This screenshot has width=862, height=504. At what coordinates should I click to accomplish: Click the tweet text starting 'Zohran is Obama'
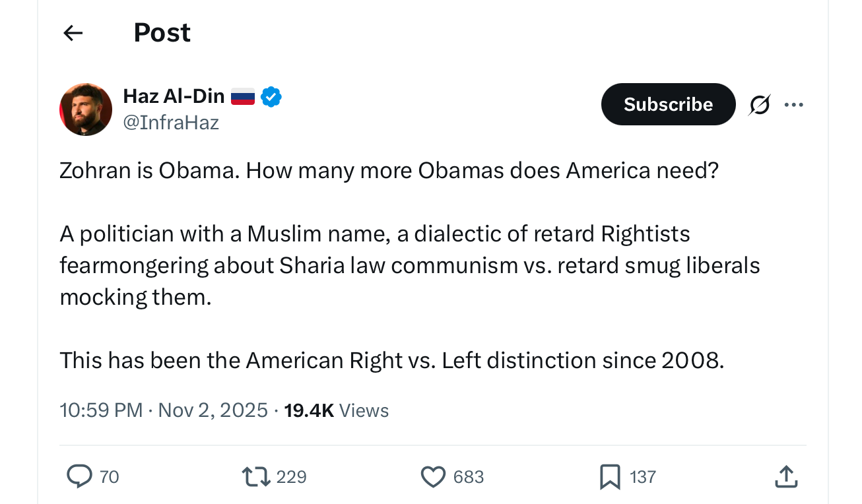pyautogui.click(x=389, y=172)
